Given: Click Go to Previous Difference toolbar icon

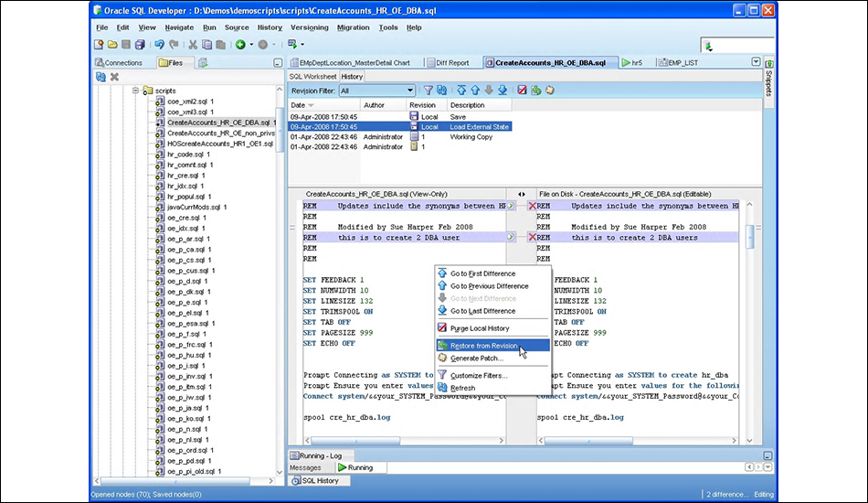Looking at the screenshot, I should coord(475,91).
